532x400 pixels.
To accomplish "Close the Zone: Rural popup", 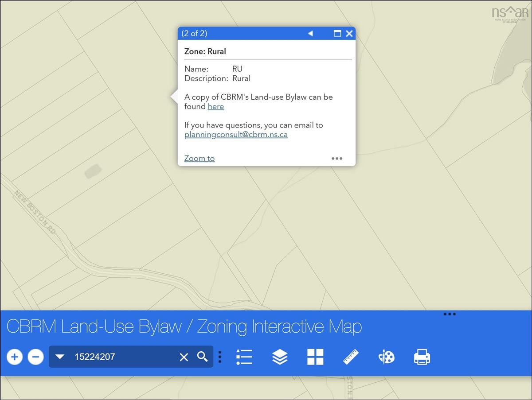I will (x=349, y=34).
